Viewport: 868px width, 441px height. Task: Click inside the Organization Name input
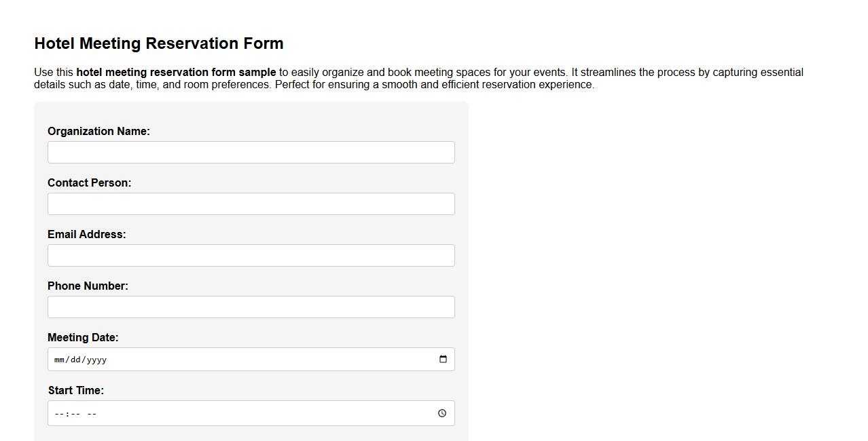[251, 152]
